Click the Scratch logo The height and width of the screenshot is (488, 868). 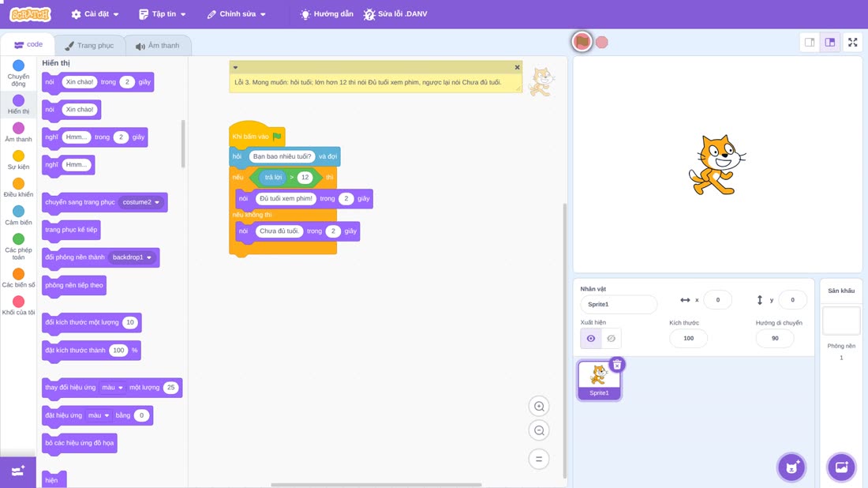pyautogui.click(x=31, y=14)
